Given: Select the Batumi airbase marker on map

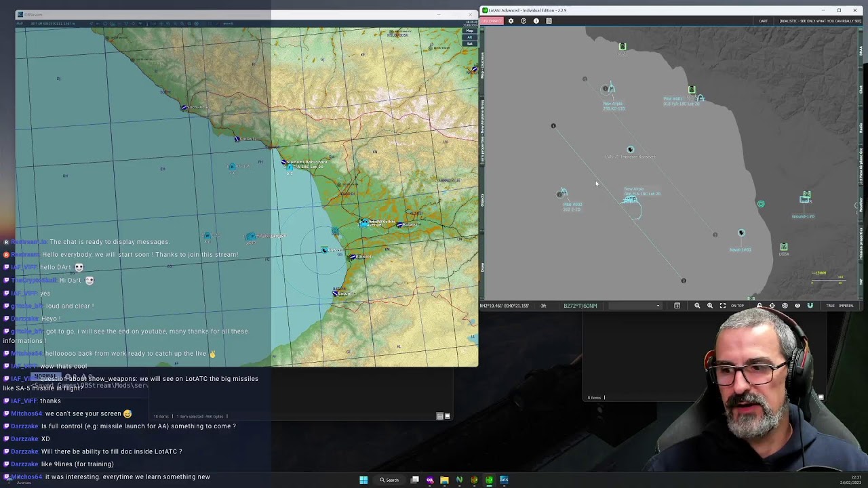Looking at the screenshot, I should coord(336,293).
